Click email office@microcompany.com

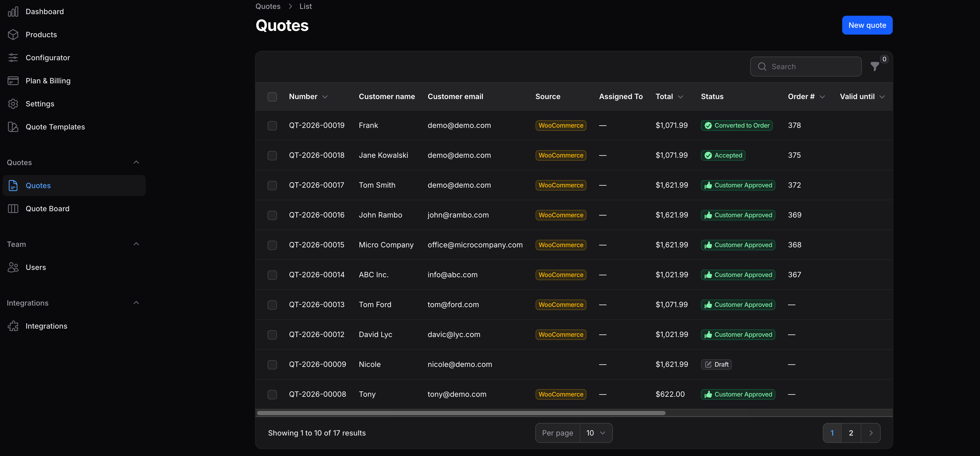(x=475, y=245)
